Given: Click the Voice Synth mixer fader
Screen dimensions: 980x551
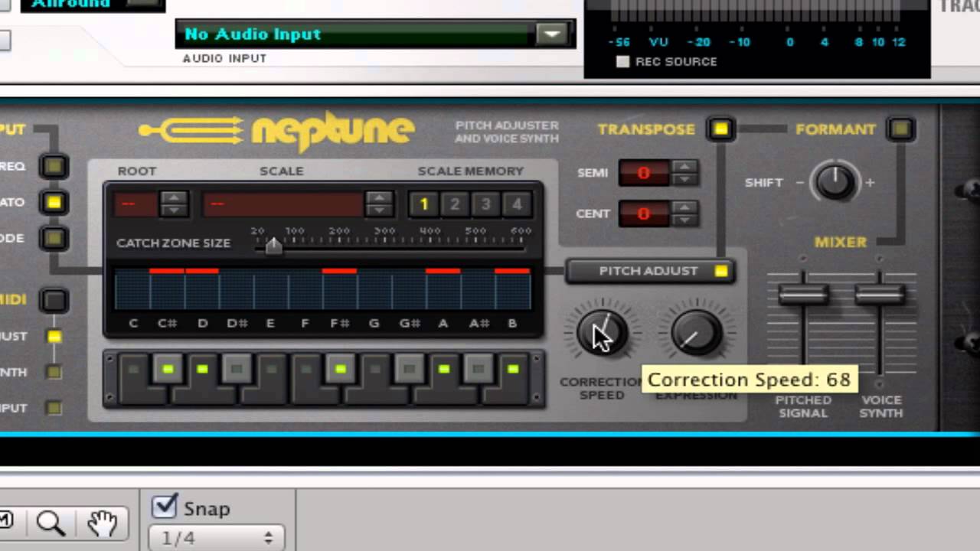Looking at the screenshot, I should (880, 295).
